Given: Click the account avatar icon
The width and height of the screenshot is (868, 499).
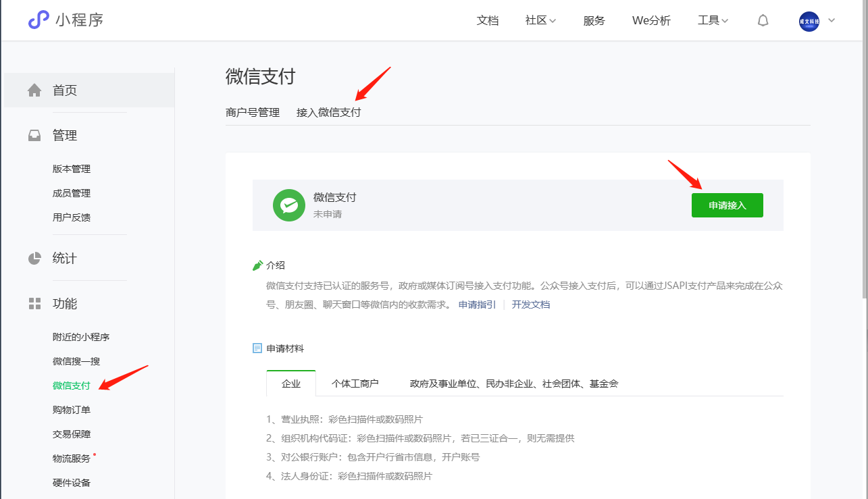Looking at the screenshot, I should [x=809, y=21].
